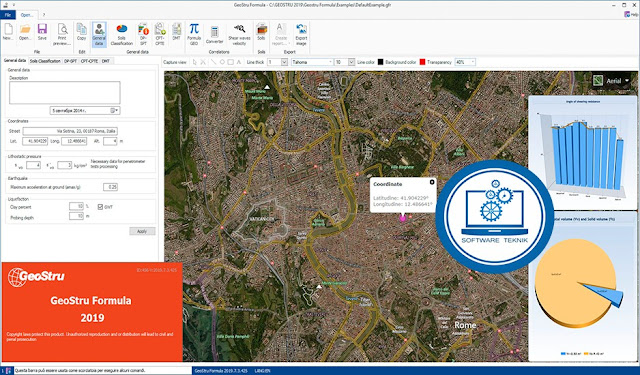The height and width of the screenshot is (375, 640).
Task: Click the Apply button
Action: coord(142,231)
